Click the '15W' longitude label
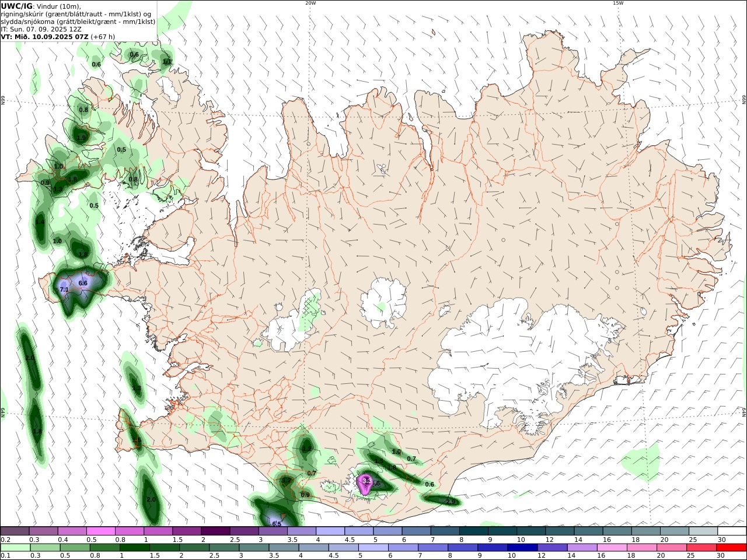 pos(618,3)
